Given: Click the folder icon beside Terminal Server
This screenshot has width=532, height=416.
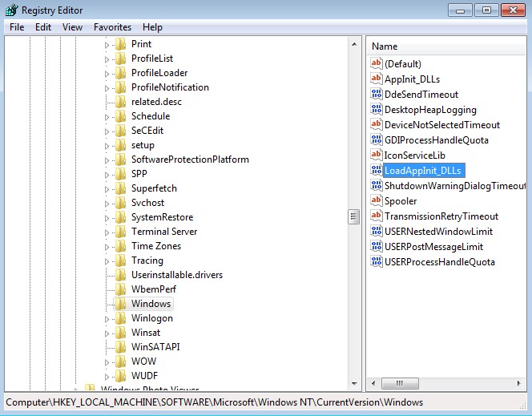Looking at the screenshot, I should tap(121, 232).
